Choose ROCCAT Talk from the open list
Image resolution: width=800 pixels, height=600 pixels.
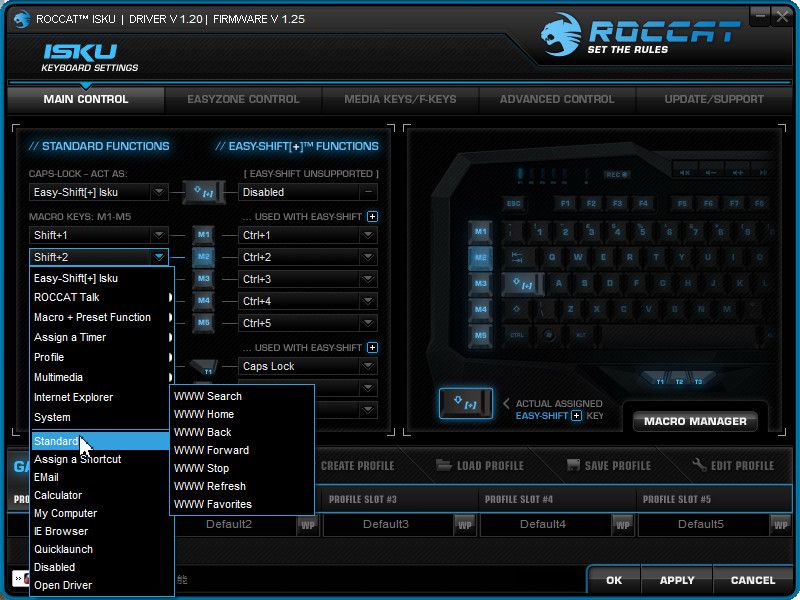pos(102,297)
